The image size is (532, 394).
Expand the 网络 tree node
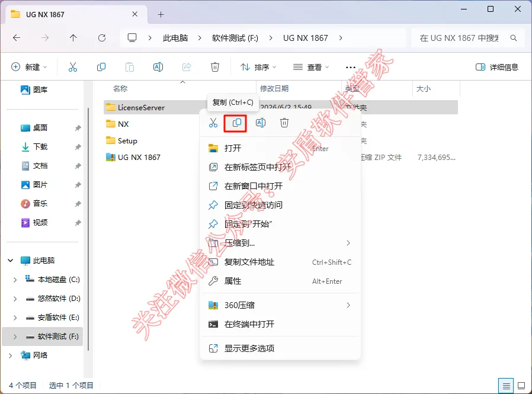(11, 355)
